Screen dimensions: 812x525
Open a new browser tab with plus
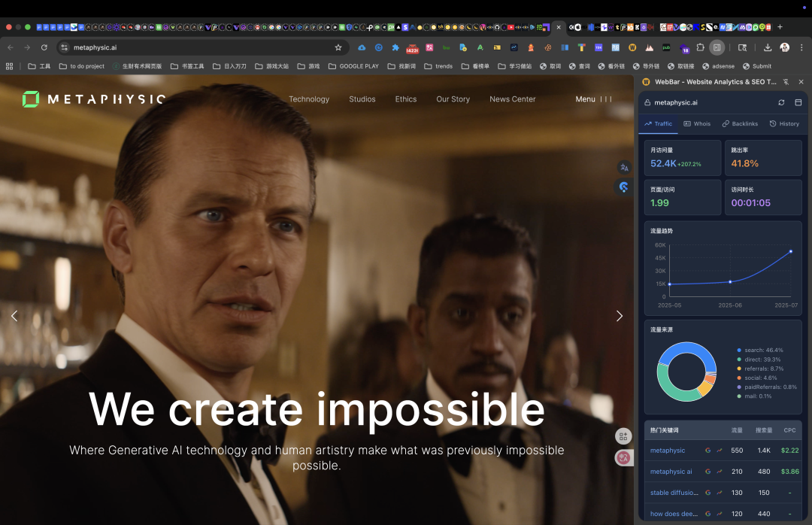[x=780, y=27]
